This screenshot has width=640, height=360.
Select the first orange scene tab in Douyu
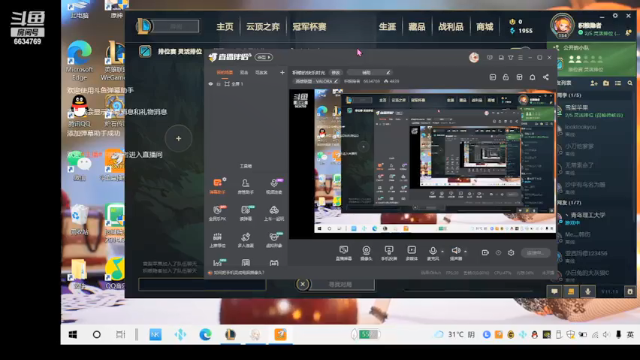[224, 72]
